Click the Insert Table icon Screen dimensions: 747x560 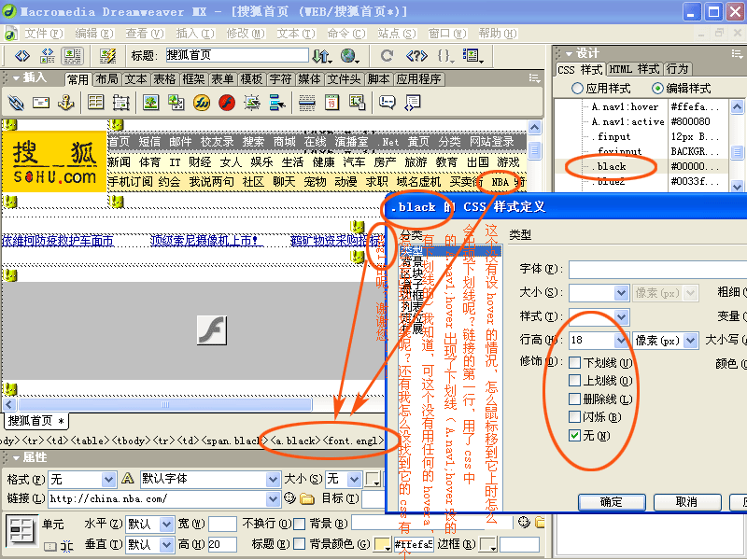click(95, 103)
